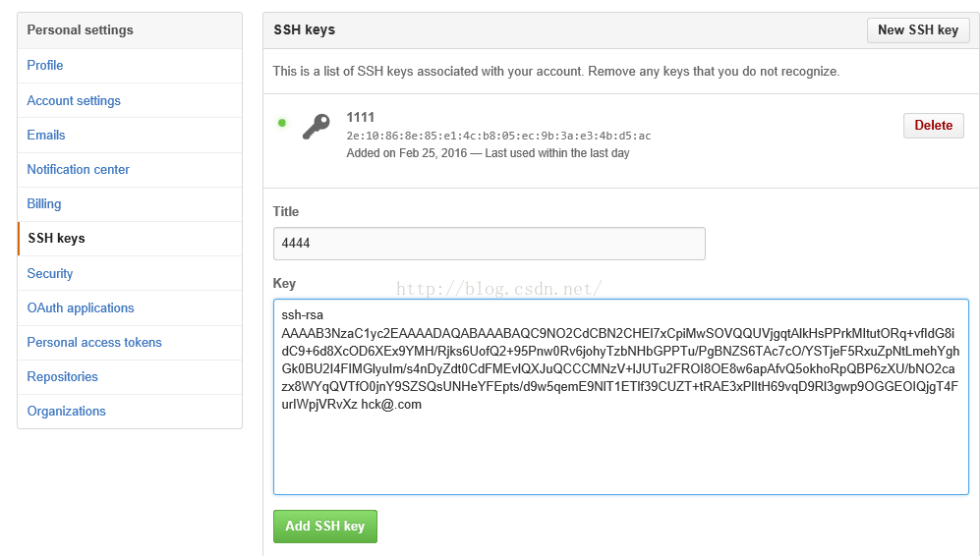This screenshot has width=980, height=556.
Task: Select SSH keys in the sidebar
Action: [57, 238]
